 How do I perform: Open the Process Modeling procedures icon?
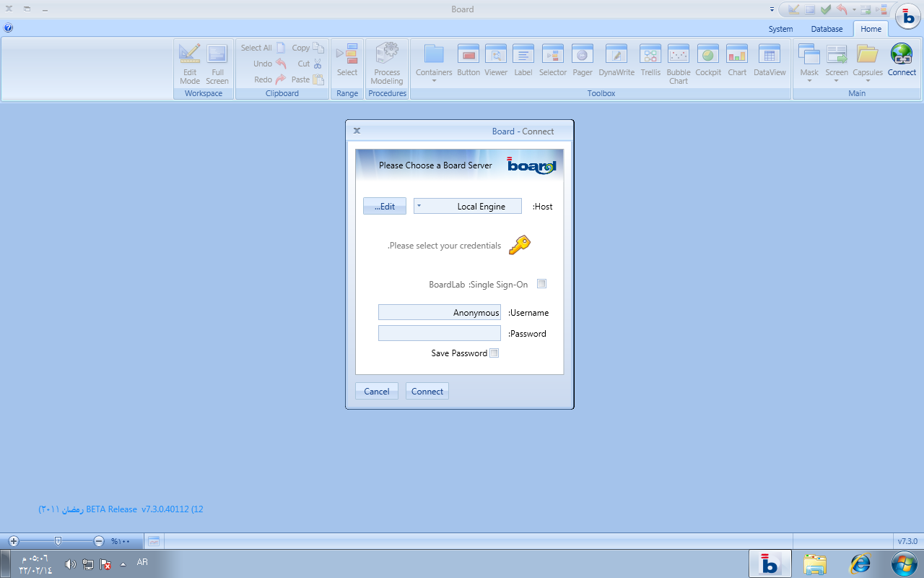387,55
